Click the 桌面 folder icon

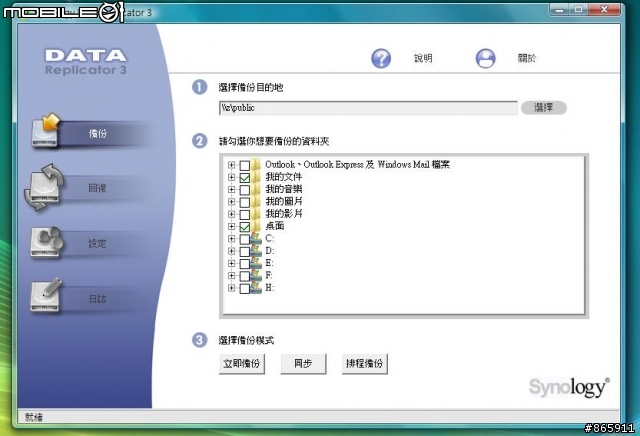coord(256,226)
